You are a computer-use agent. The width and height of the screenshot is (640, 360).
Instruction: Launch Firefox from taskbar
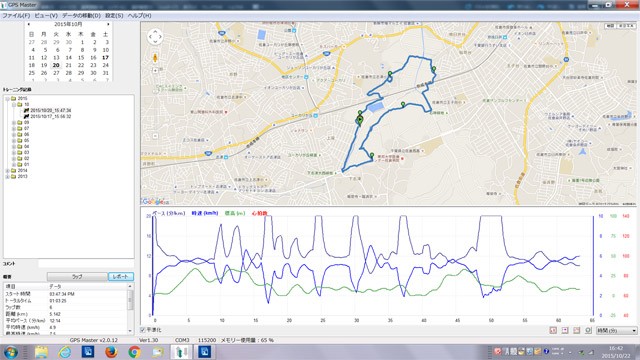pos(111,352)
